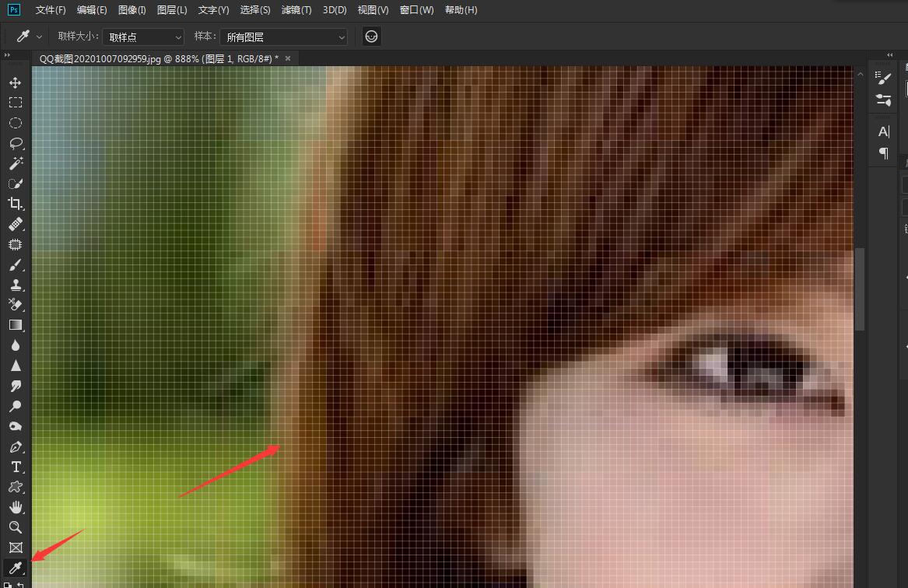Viewport: 908px width, 588px height.
Task: Open the Brushes panel icon
Action: pyautogui.click(x=883, y=100)
